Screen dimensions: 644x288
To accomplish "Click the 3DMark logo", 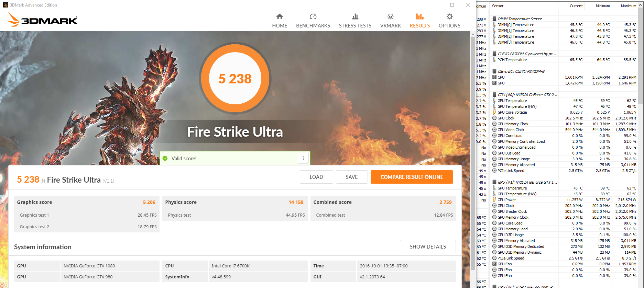I will 42,20.
